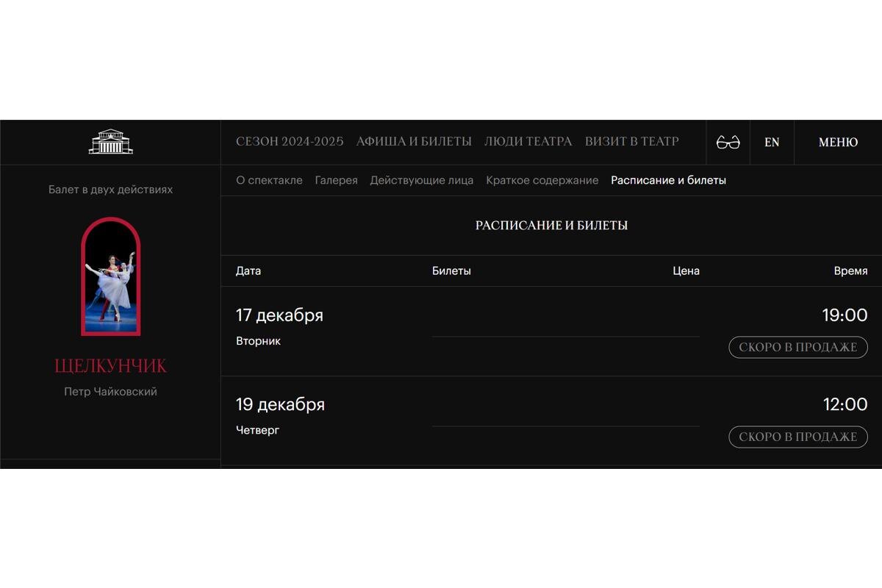Open the Действующие лица tab
Screen dimensions: 882x588
coord(422,180)
